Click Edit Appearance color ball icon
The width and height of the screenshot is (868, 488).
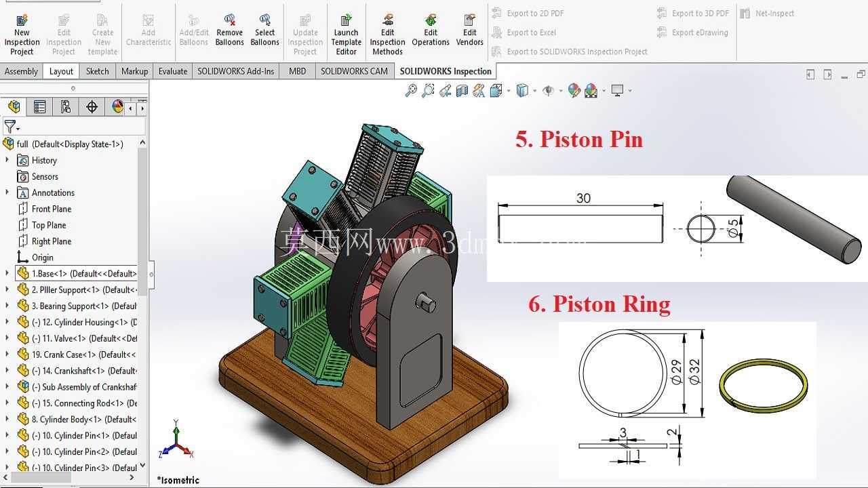(574, 90)
